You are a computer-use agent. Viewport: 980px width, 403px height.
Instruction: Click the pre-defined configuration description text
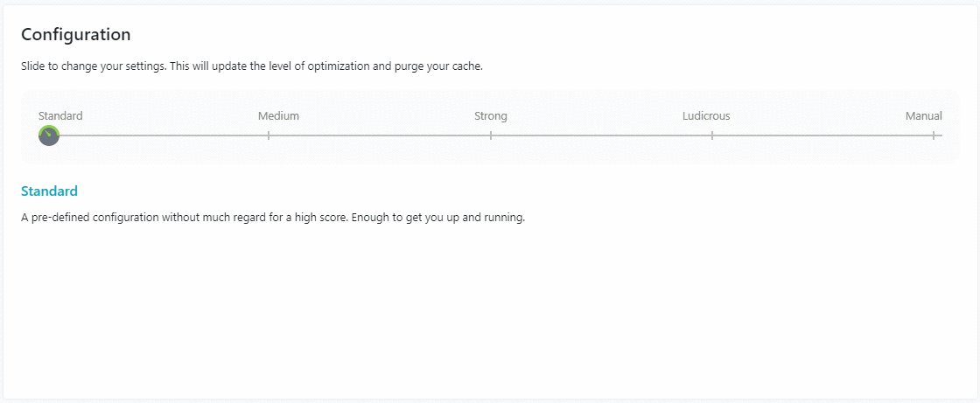272,218
